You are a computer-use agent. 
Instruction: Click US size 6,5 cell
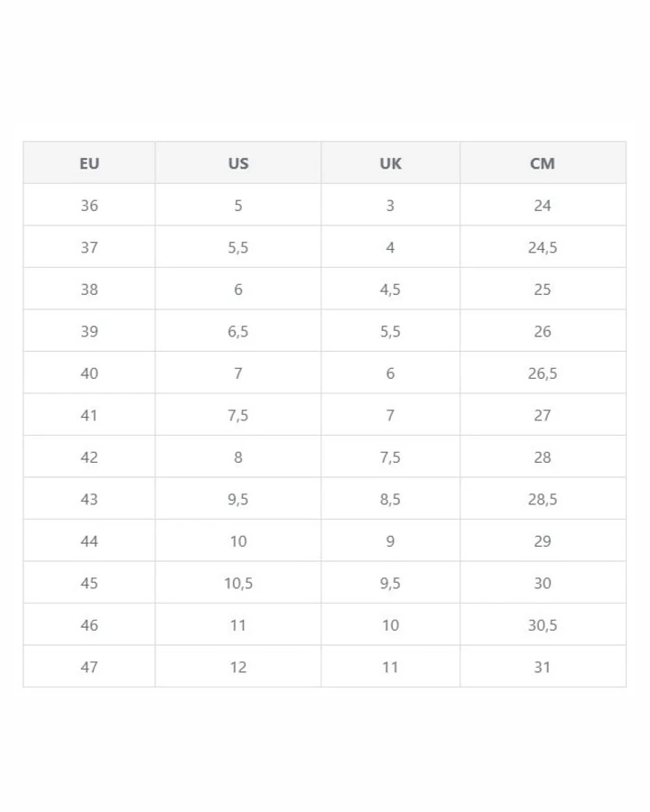click(x=238, y=331)
